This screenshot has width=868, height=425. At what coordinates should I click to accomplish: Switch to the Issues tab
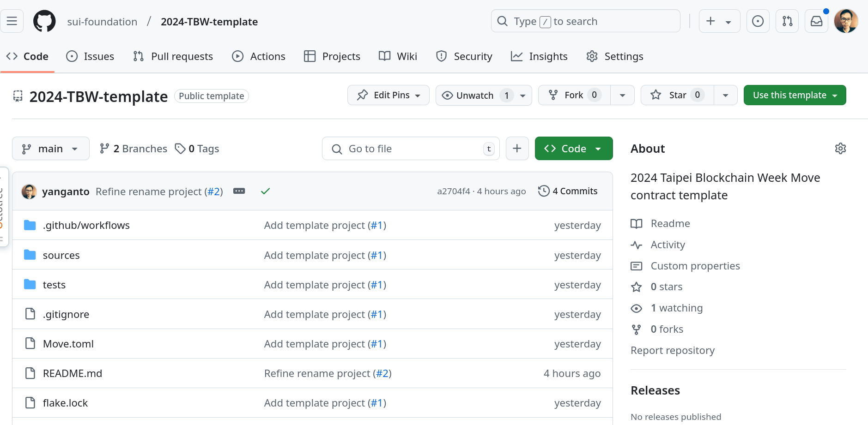tap(90, 56)
